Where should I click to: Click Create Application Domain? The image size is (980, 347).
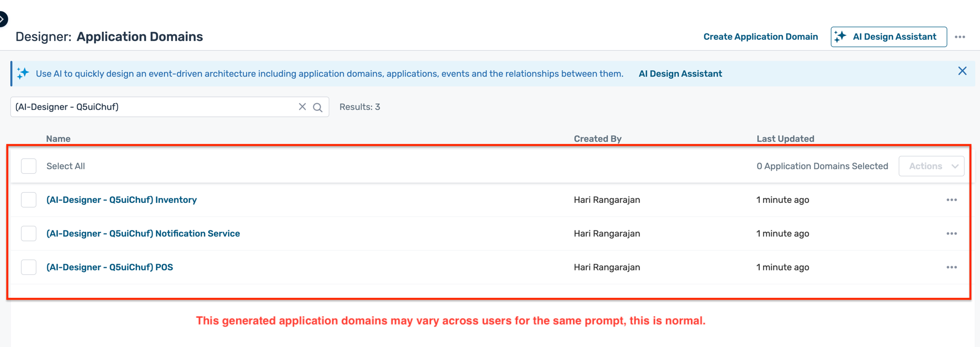coord(760,37)
